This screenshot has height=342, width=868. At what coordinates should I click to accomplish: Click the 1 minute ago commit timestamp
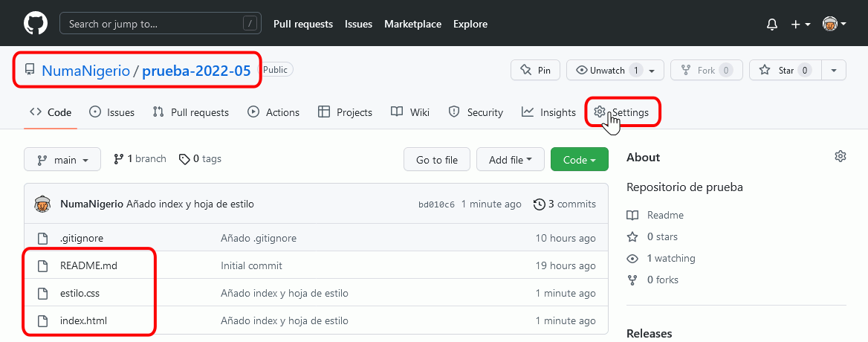pyautogui.click(x=491, y=204)
